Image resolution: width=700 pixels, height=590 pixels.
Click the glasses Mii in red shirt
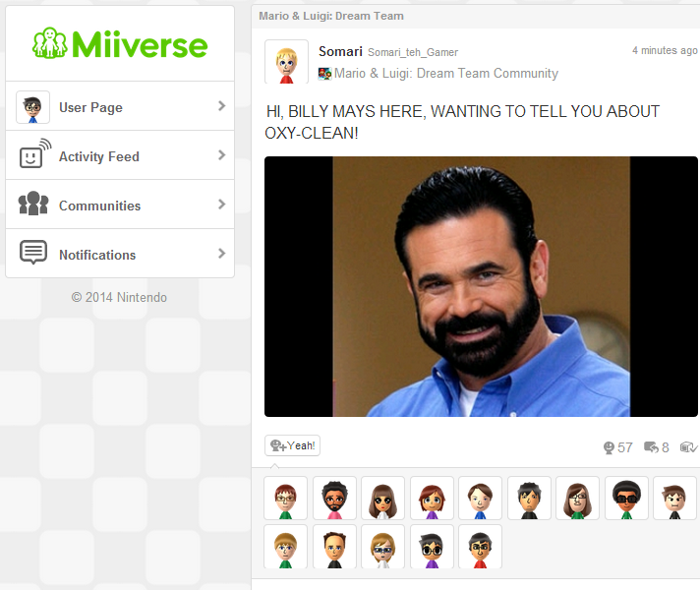point(480,547)
